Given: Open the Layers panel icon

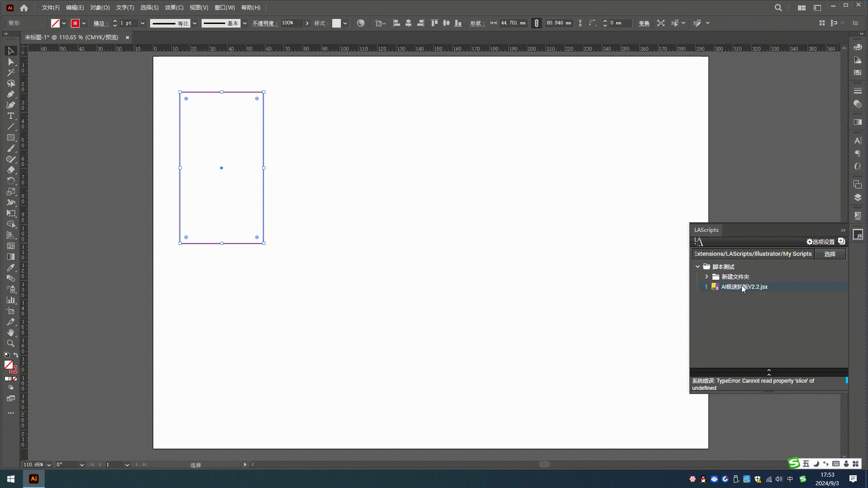Looking at the screenshot, I should 858,197.
